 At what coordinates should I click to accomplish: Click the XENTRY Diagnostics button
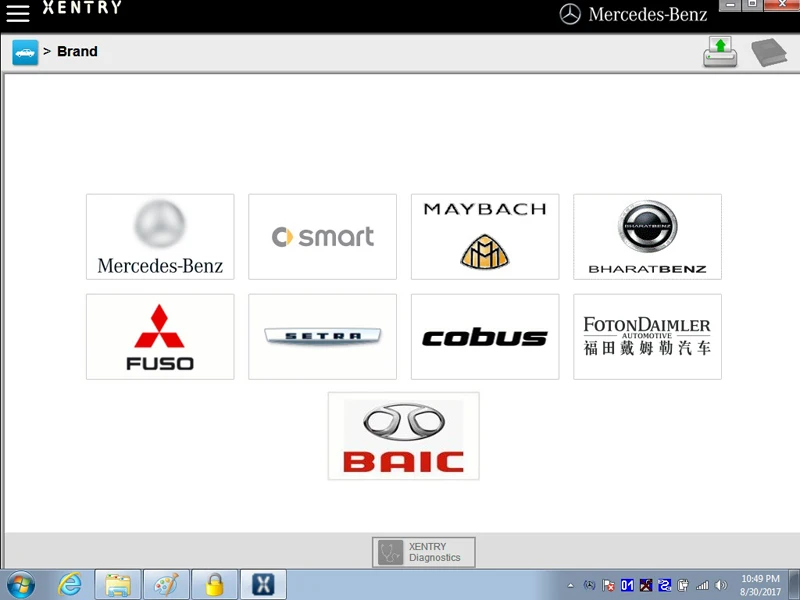click(423, 552)
